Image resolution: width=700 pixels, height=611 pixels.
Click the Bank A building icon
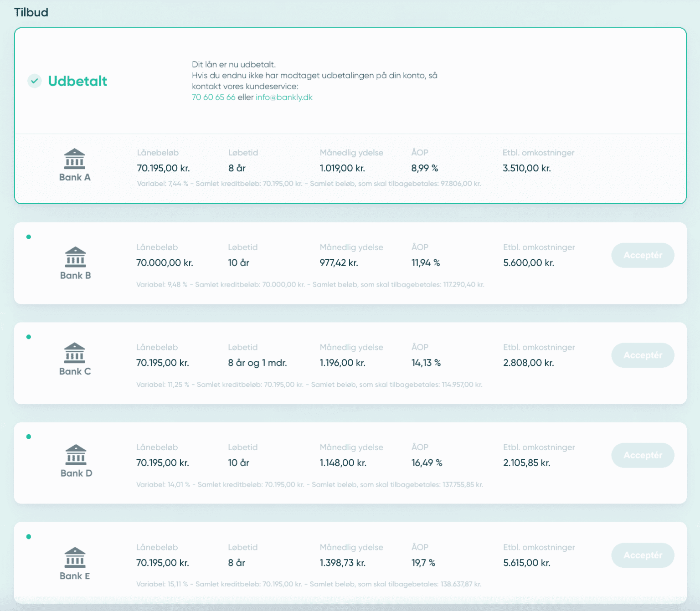75,159
